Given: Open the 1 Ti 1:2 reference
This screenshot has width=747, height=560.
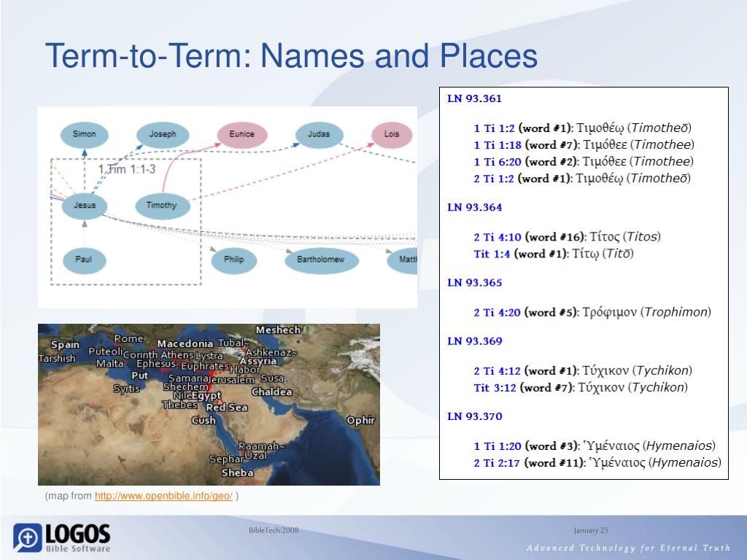Looking at the screenshot, I should click(494, 128).
